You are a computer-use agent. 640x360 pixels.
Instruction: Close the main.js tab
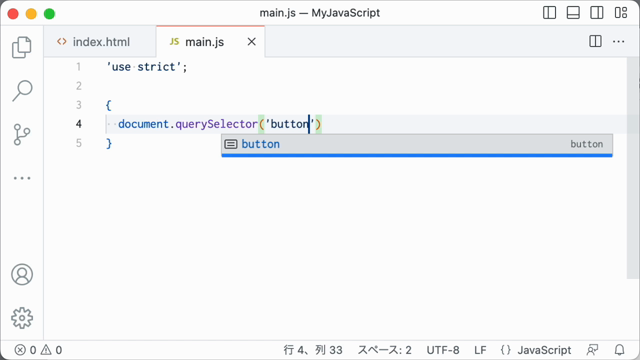point(251,42)
